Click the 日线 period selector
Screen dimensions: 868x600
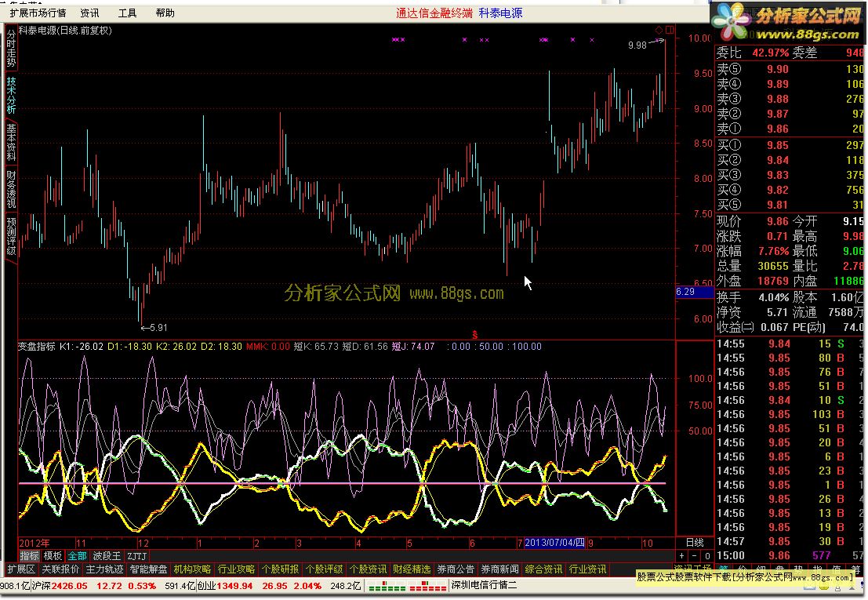pyautogui.click(x=695, y=543)
